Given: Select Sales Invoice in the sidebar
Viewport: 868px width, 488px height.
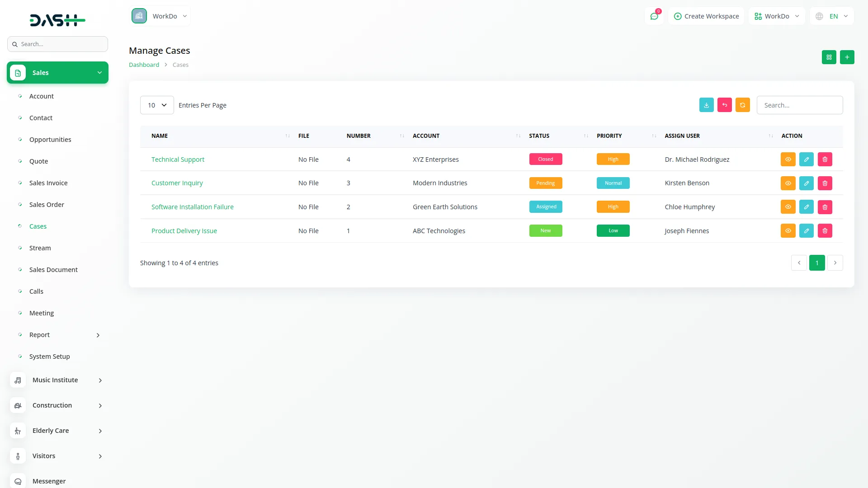Looking at the screenshot, I should coord(48,183).
